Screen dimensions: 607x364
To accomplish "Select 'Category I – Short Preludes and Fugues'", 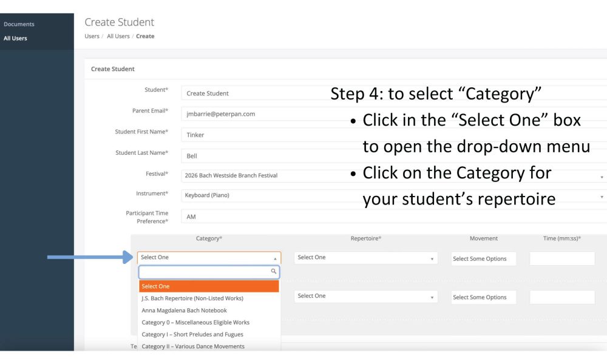I will (x=192, y=335).
